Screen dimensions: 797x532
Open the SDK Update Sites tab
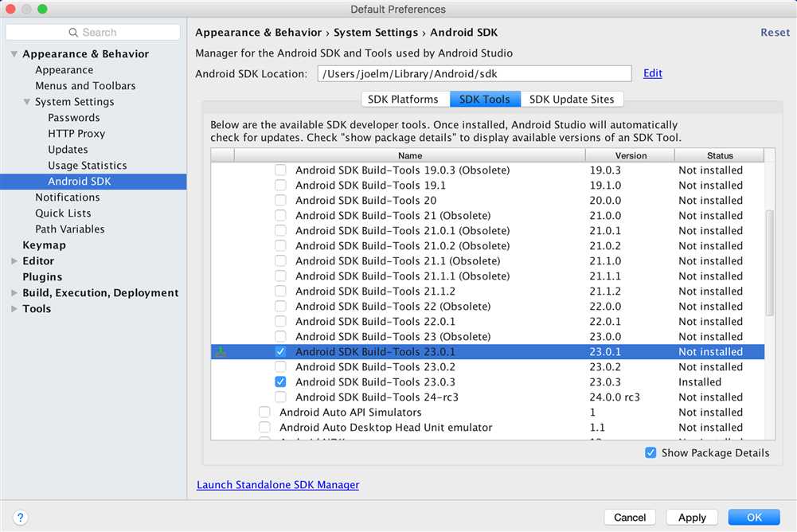[x=572, y=100]
